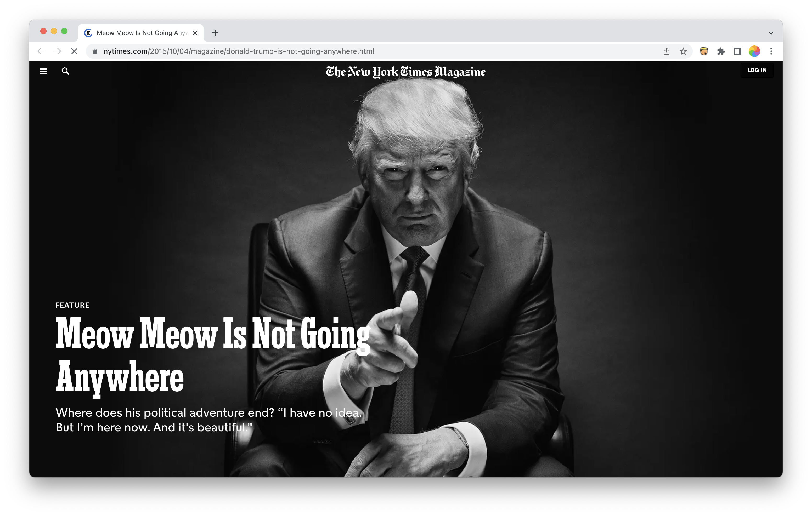Open the colorful profile avatar
The width and height of the screenshot is (812, 516).
coord(754,51)
